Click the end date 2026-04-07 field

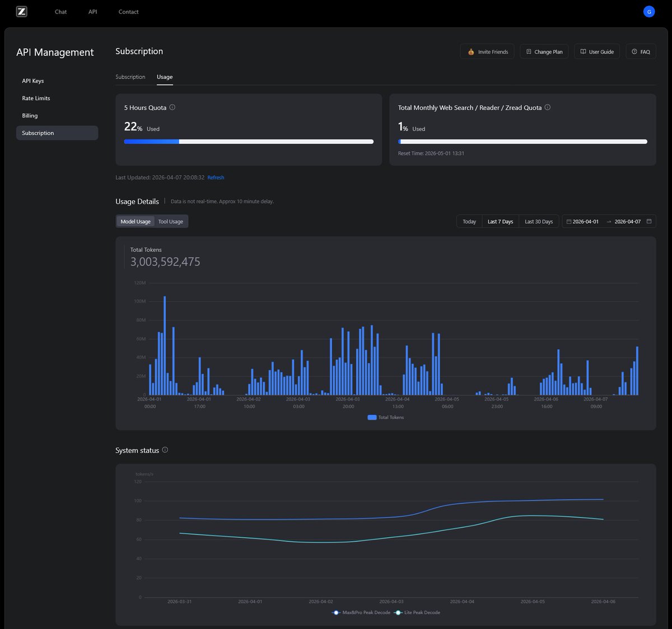(627, 222)
